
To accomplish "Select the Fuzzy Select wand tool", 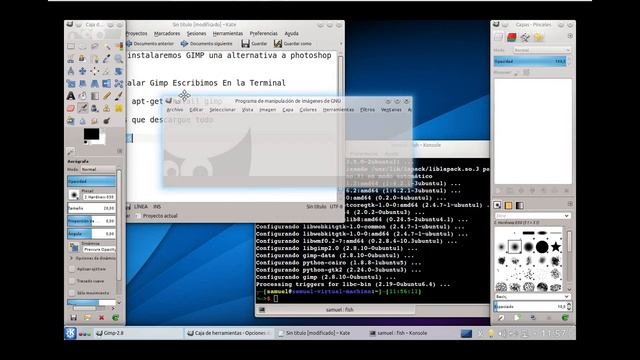I will pyautogui.click(x=107, y=47).
